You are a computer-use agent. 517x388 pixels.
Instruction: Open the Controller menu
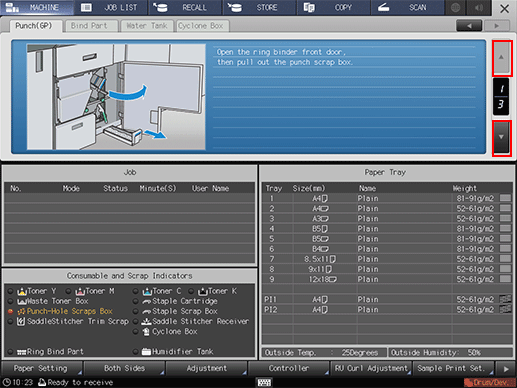[289, 369]
